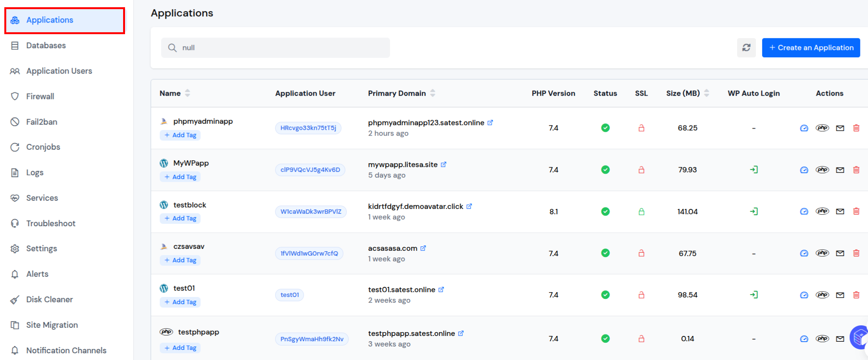The height and width of the screenshot is (360, 868).
Task: Click SSL lock icon for phpmyadminapp
Action: [x=641, y=128]
